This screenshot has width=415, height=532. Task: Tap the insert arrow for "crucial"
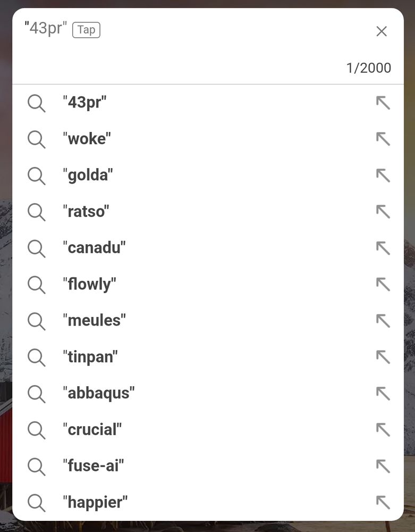pos(383,429)
